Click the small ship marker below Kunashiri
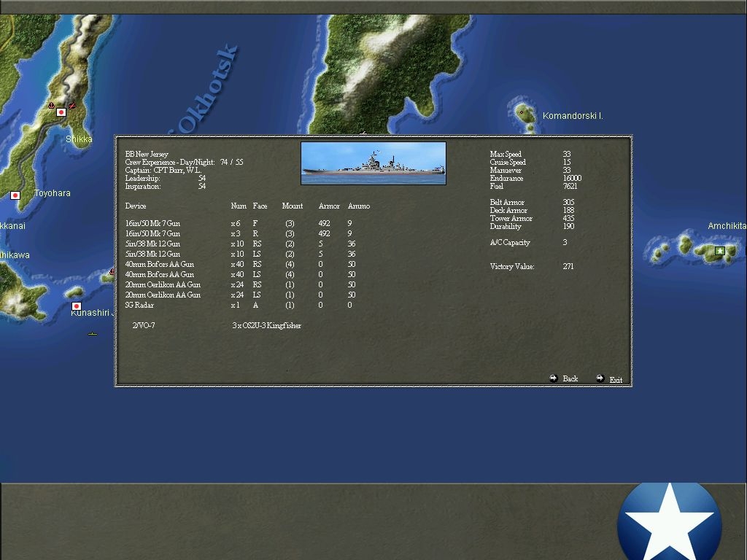Image resolution: width=747 pixels, height=560 pixels. (93, 334)
